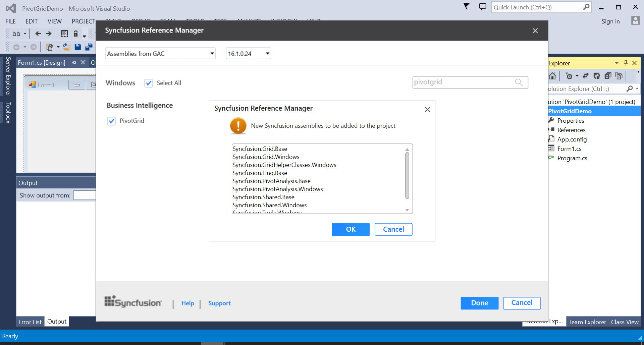Screen dimensions: 644x345
Task: Pin the Solution Explorer panel
Action: click(x=626, y=63)
